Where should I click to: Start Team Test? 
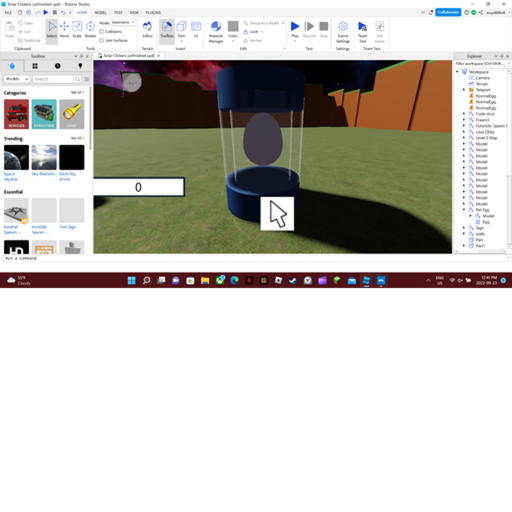[x=363, y=32]
